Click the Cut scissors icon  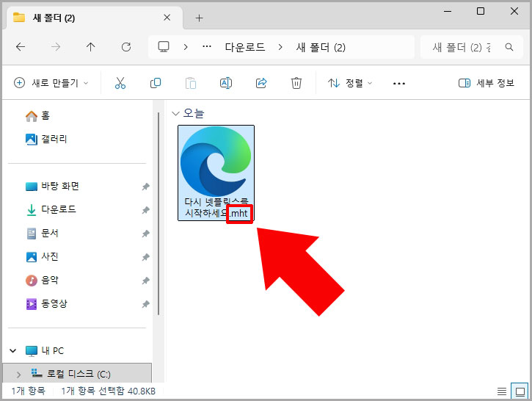click(x=120, y=83)
